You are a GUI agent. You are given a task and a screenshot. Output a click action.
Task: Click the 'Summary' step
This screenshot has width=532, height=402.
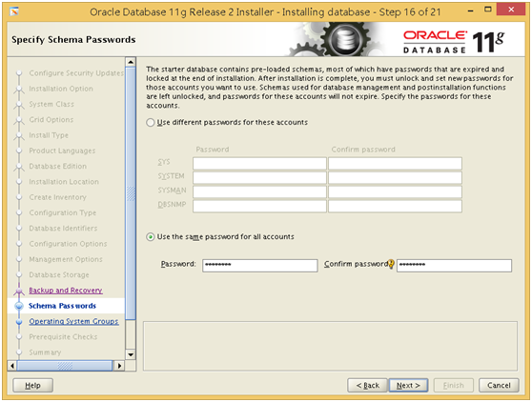45,352
